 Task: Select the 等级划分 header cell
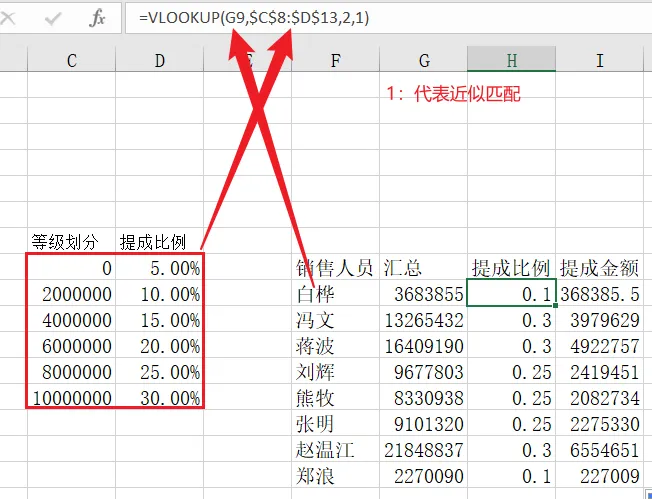coord(66,242)
